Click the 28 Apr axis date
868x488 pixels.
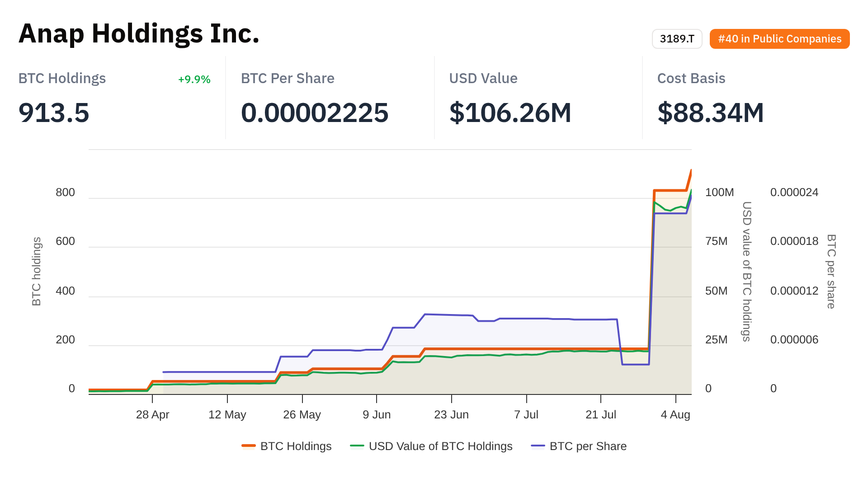click(x=152, y=414)
